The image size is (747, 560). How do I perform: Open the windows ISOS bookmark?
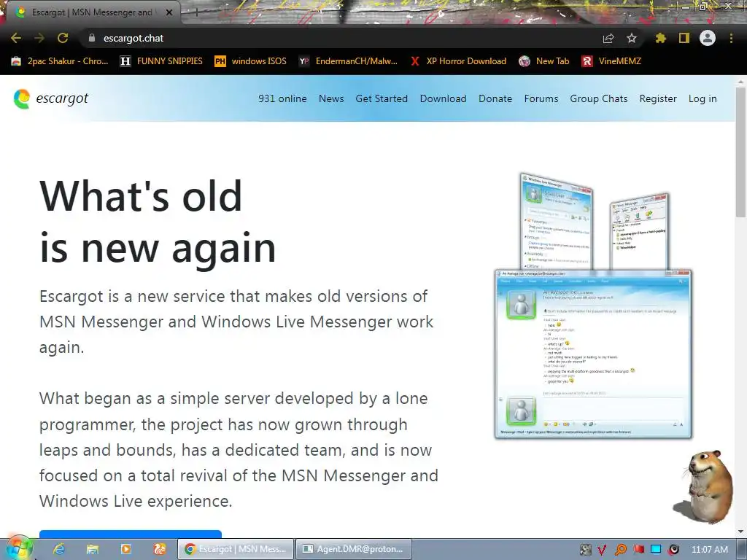click(x=251, y=61)
